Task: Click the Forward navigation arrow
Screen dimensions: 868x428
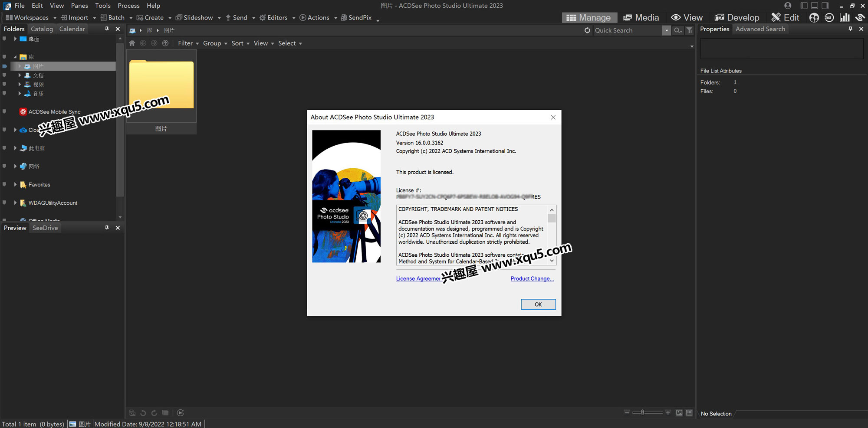Action: [154, 43]
